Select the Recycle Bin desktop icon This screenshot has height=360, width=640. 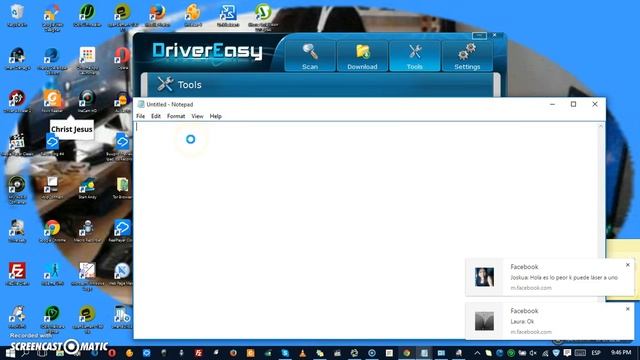[x=17, y=16]
